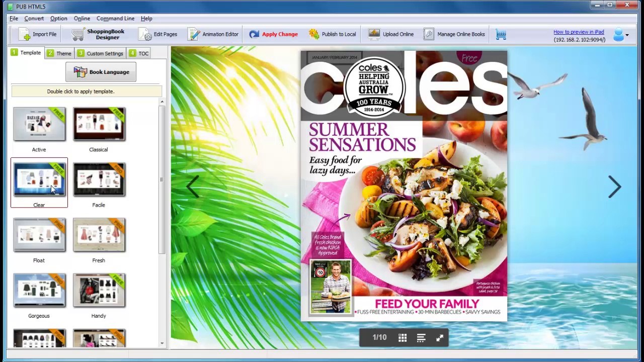Image resolution: width=644 pixels, height=362 pixels.
Task: Toggle fullscreen preview icon
Action: [x=440, y=338]
